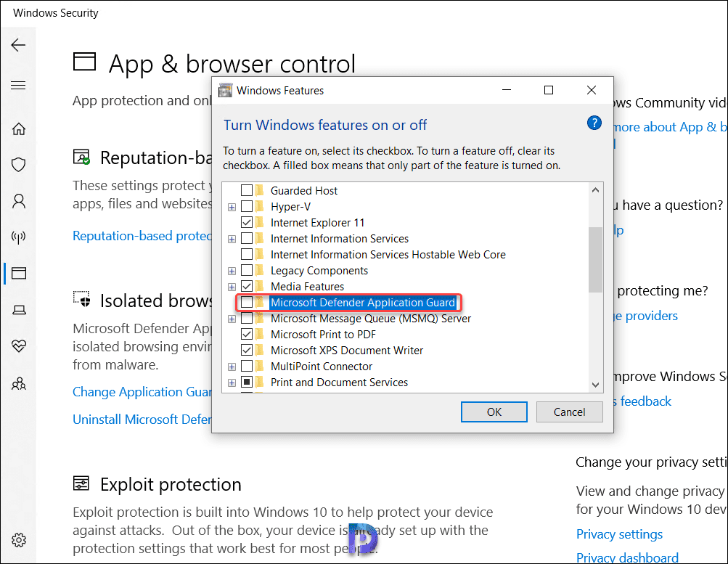Viewport: 728px width, 564px height.
Task: Open Family options sidebar icon
Action: (18, 383)
